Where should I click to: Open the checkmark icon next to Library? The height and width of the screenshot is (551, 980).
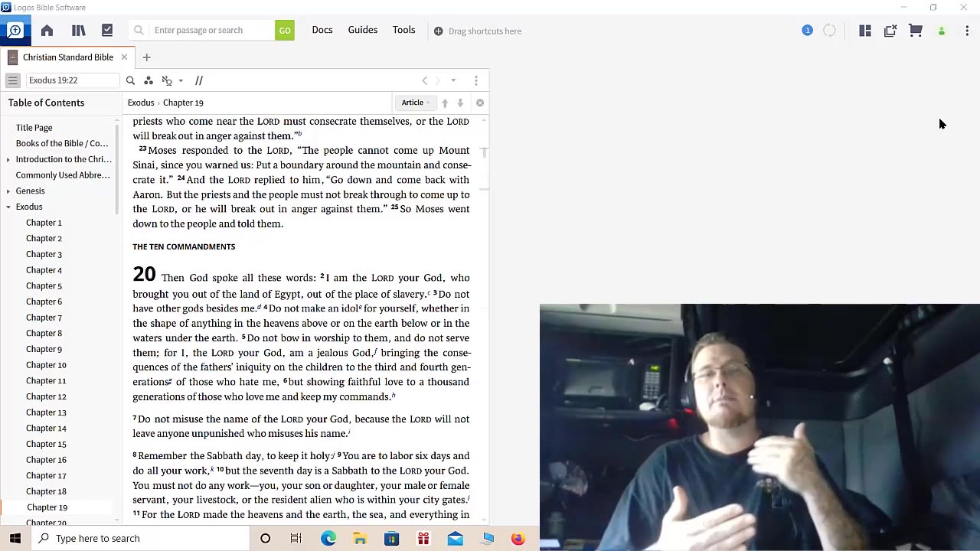point(107,31)
